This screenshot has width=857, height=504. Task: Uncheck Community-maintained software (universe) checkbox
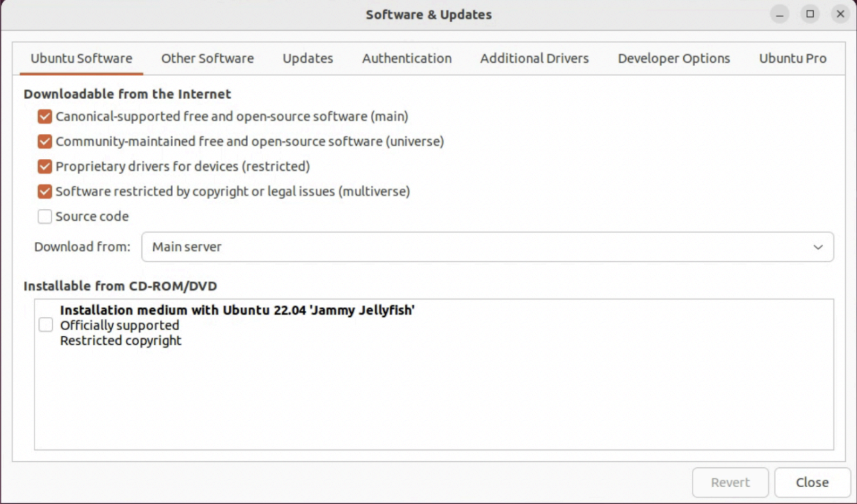(x=45, y=141)
